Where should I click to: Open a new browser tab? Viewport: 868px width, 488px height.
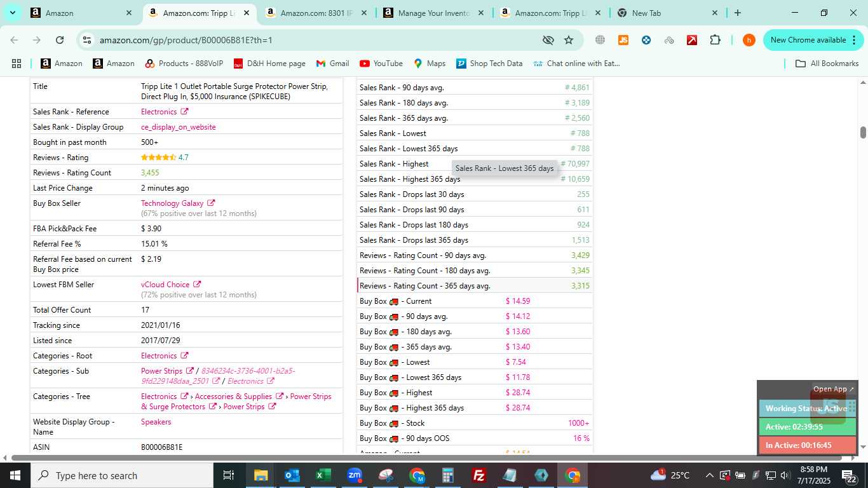click(737, 13)
